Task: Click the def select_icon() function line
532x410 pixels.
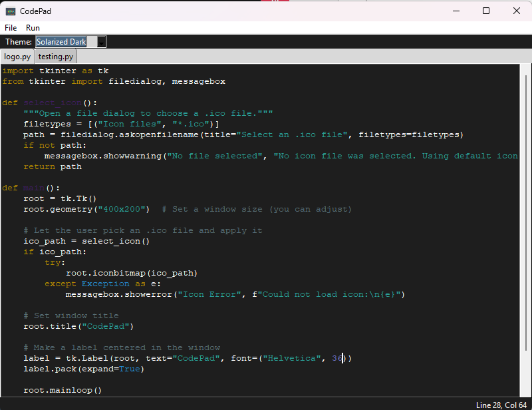Action: pos(49,102)
